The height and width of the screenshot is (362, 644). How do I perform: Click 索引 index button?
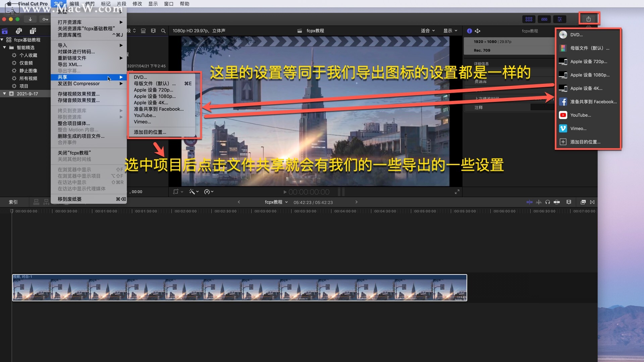click(x=13, y=202)
